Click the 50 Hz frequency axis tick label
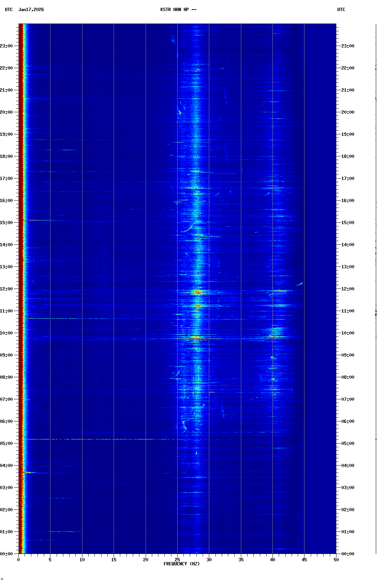 point(336,560)
